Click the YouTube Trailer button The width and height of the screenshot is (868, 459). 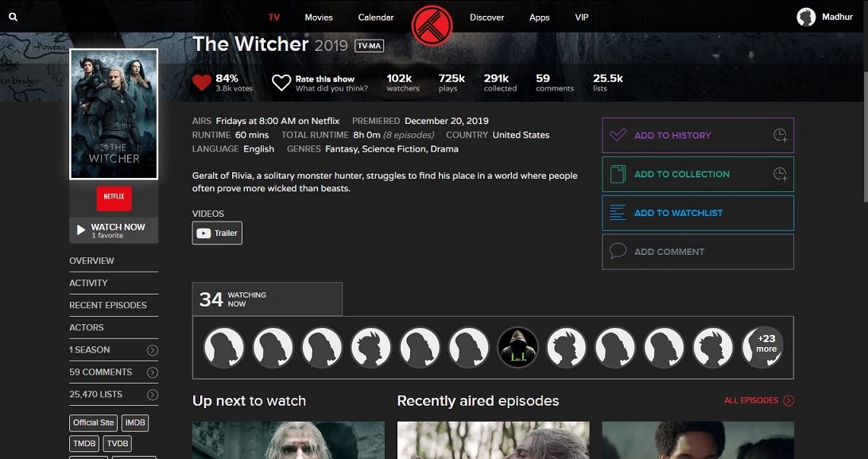pos(217,233)
